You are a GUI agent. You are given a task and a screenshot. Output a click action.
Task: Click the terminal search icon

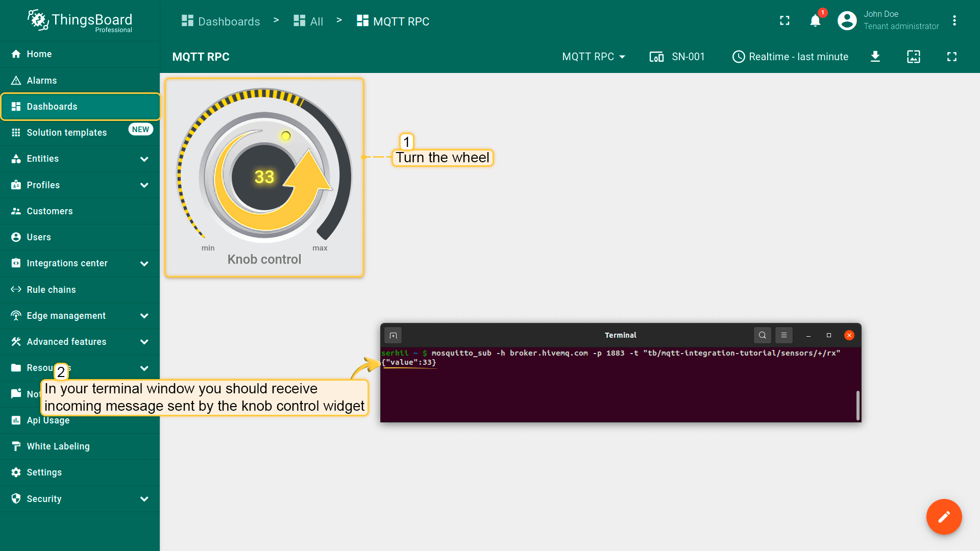coord(762,335)
